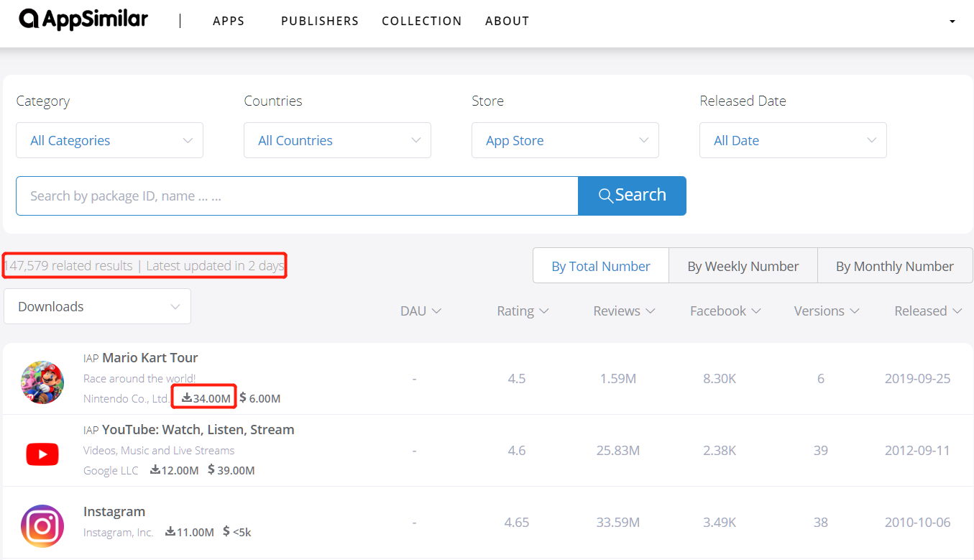The height and width of the screenshot is (560, 974).
Task: Open the Instagram app icon
Action: [42, 526]
